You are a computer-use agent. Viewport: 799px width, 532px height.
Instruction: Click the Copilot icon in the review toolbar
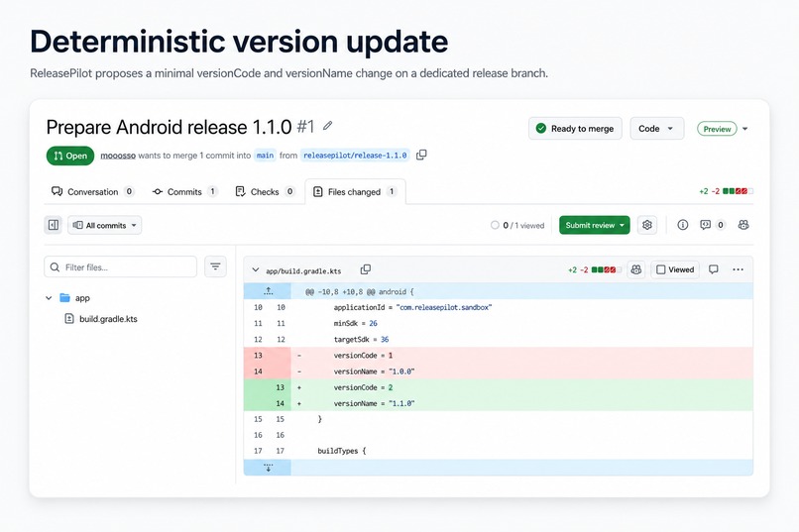[743, 225]
